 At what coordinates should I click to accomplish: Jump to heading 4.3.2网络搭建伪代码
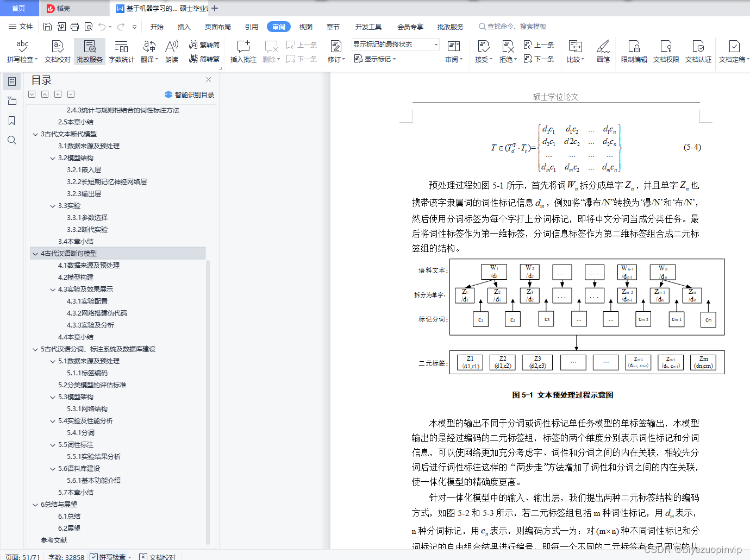[x=97, y=313]
